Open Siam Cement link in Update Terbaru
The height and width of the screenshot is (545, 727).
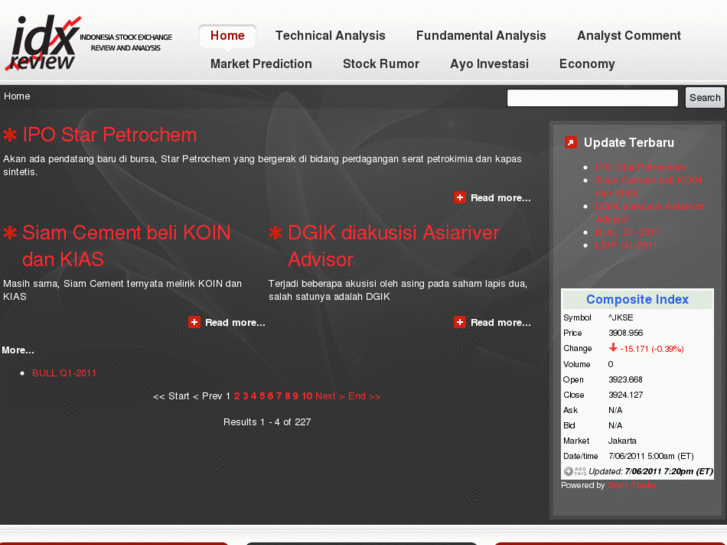pyautogui.click(x=648, y=186)
